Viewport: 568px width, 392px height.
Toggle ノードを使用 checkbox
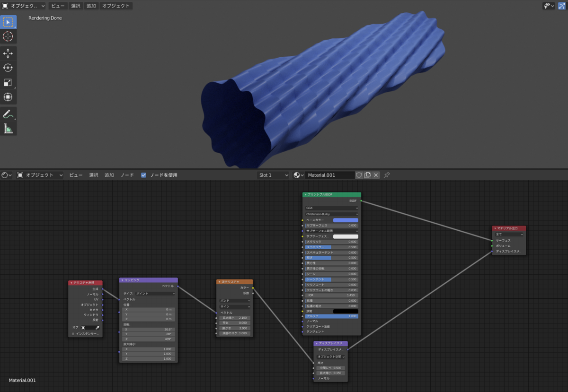coord(143,175)
